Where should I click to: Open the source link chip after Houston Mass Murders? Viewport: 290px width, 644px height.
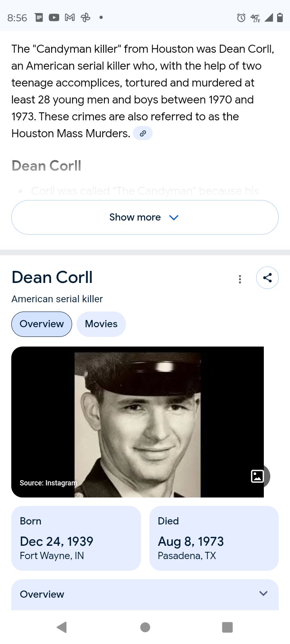click(x=143, y=133)
